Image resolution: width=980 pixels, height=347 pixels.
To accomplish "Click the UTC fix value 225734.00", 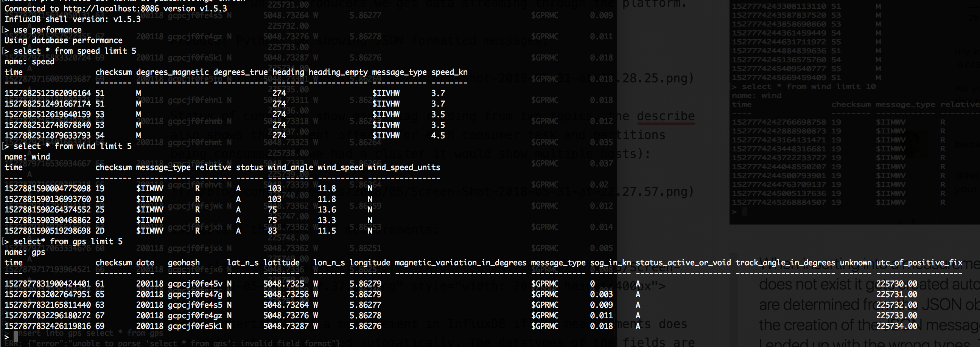I will click(897, 326).
